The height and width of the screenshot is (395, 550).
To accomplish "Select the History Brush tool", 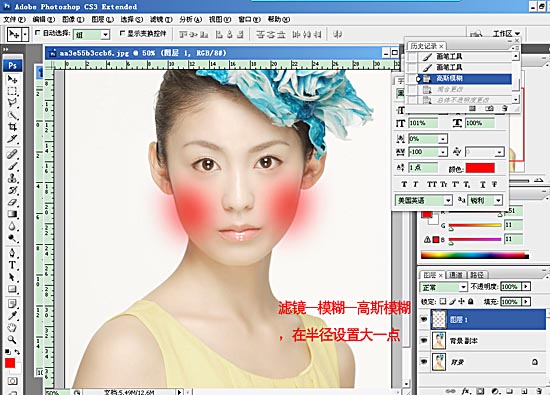I will point(12,190).
